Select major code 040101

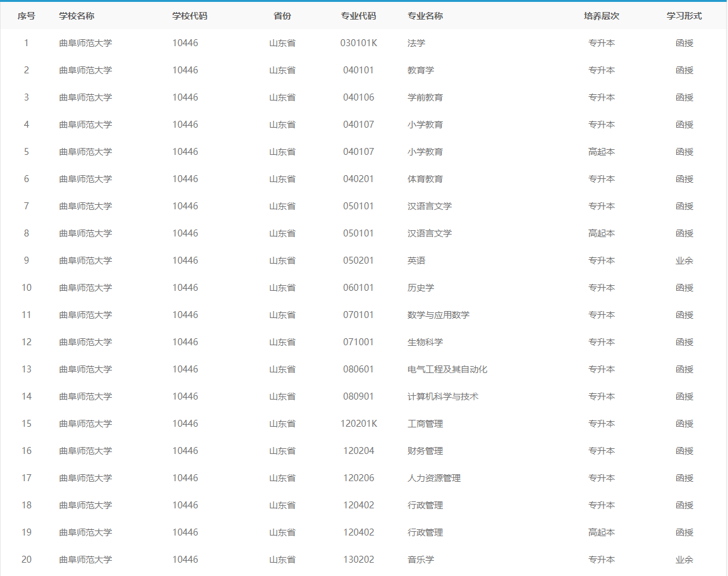(358, 70)
